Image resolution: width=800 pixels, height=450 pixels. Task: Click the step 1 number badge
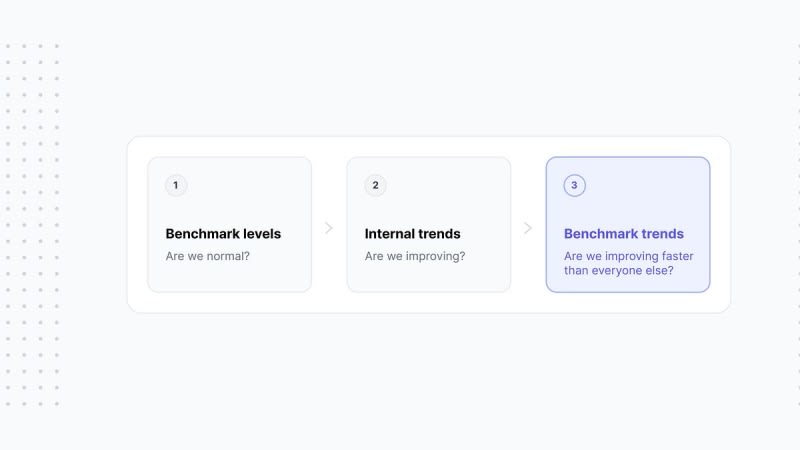176,185
